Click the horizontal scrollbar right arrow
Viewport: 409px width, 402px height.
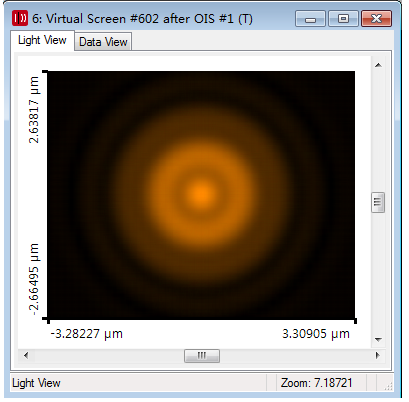(x=378, y=355)
